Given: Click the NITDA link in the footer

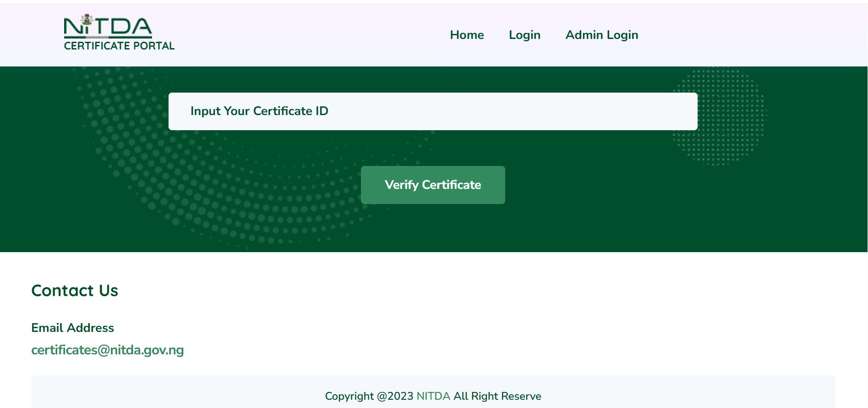Looking at the screenshot, I should click(433, 396).
